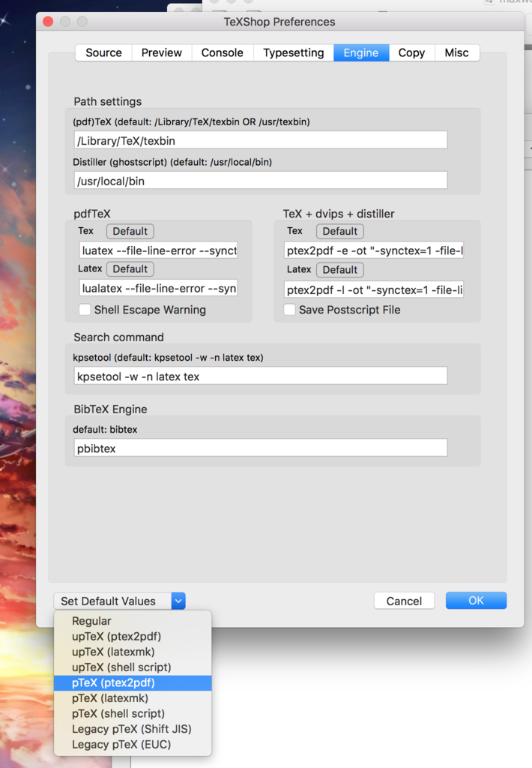Open the Preview tab
This screenshot has width=532, height=768.
[x=162, y=52]
